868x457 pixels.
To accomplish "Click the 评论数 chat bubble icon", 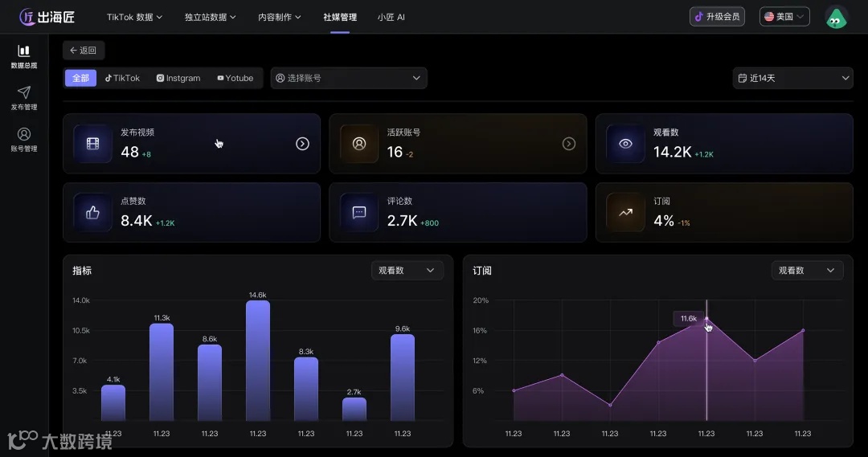I will pyautogui.click(x=358, y=213).
